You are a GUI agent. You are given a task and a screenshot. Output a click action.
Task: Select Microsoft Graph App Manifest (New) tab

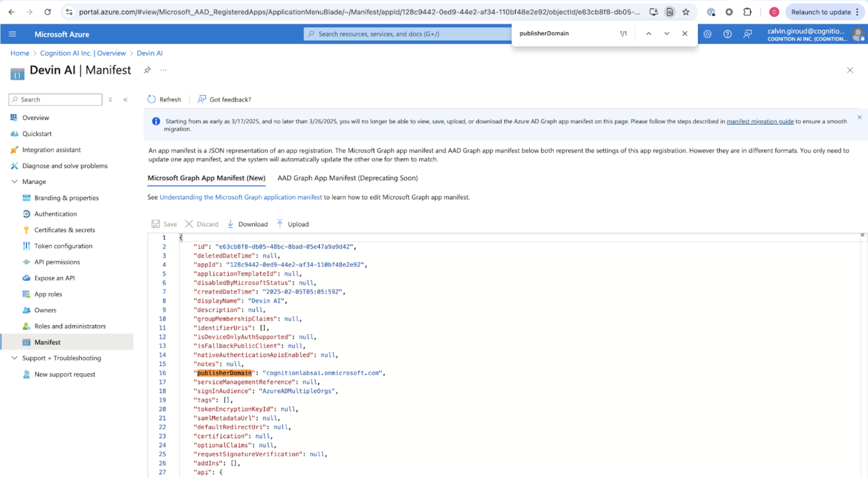pos(206,178)
